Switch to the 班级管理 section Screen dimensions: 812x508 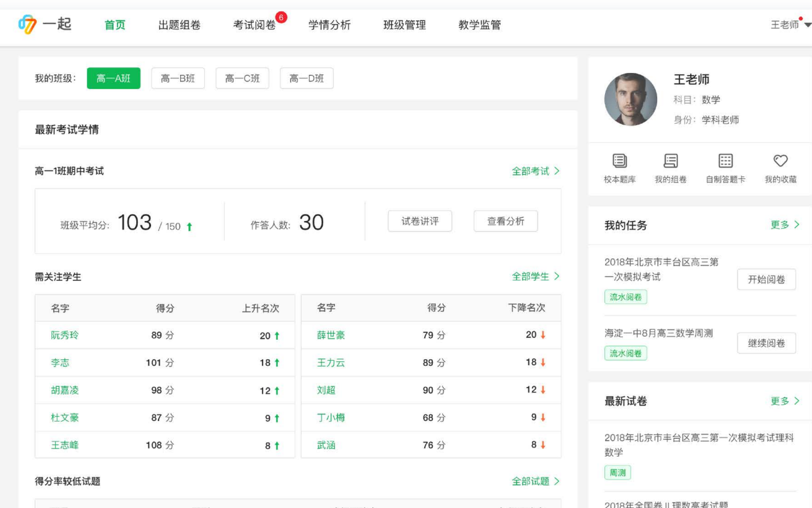click(404, 25)
